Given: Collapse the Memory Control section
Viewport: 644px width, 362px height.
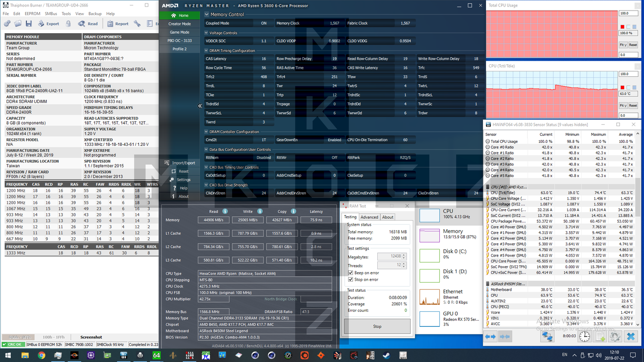Looking at the screenshot, I should (207, 15).
